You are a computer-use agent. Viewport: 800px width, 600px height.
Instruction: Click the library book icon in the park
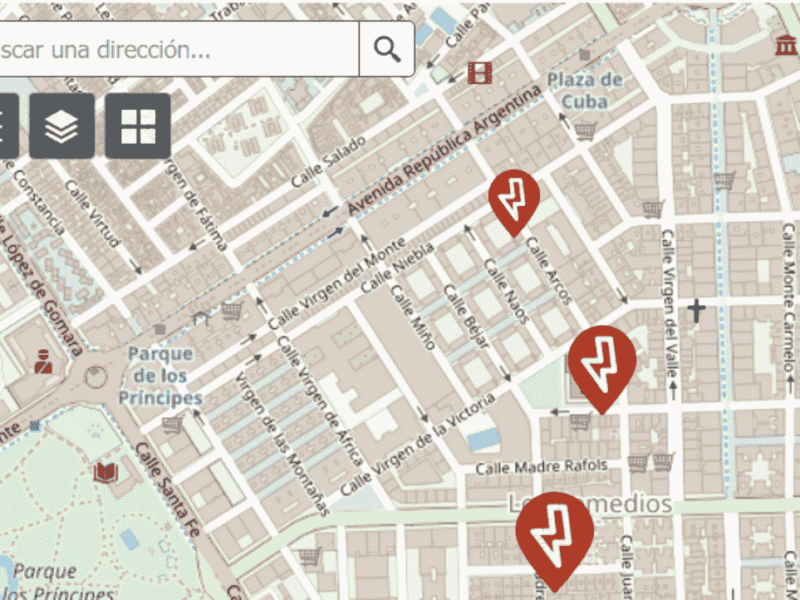[x=104, y=472]
